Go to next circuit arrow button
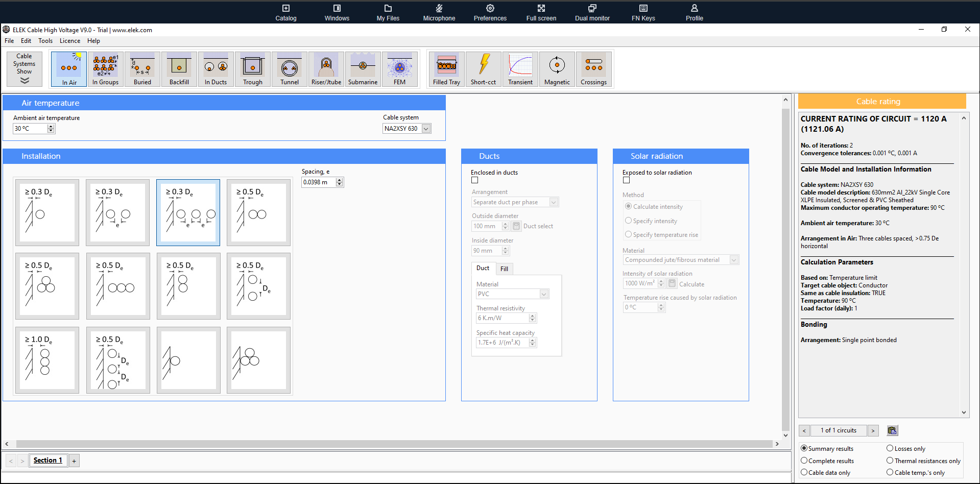980x484 pixels. [873, 430]
